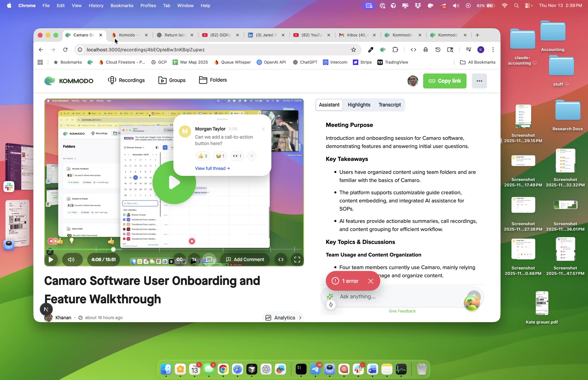This screenshot has height=380, width=588.
Task: Open the Kommodo extension in toolbar
Action: [x=383, y=50]
